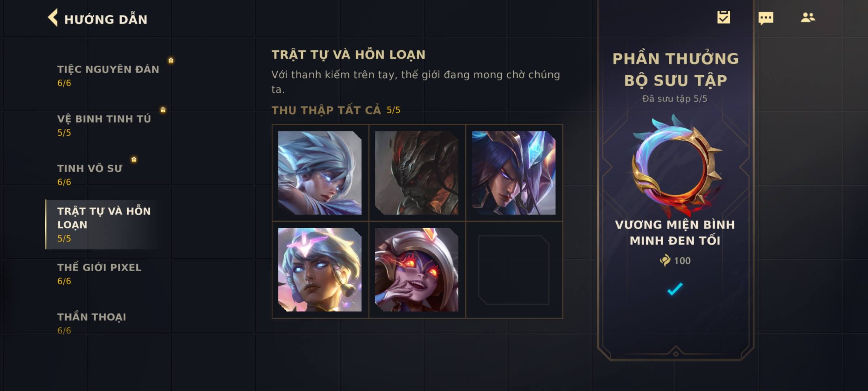Select the Tiệc Nguyên Đán collection
The width and height of the screenshot is (868, 391).
tap(108, 76)
